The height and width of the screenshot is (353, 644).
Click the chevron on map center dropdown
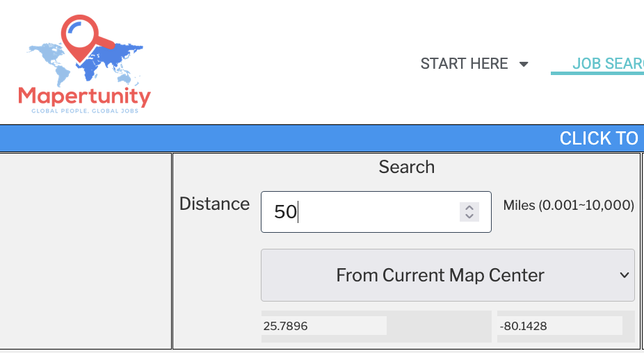(x=623, y=276)
